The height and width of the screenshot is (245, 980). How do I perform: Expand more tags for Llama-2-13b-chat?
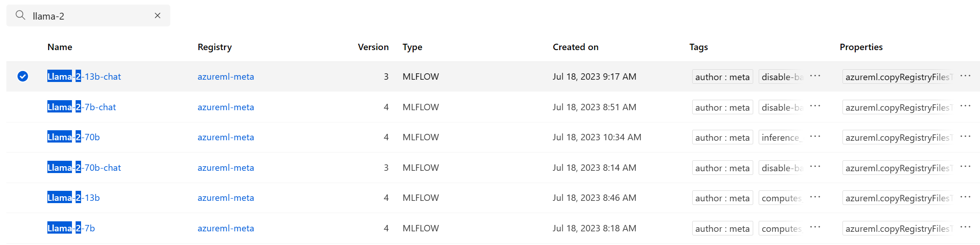tap(815, 76)
